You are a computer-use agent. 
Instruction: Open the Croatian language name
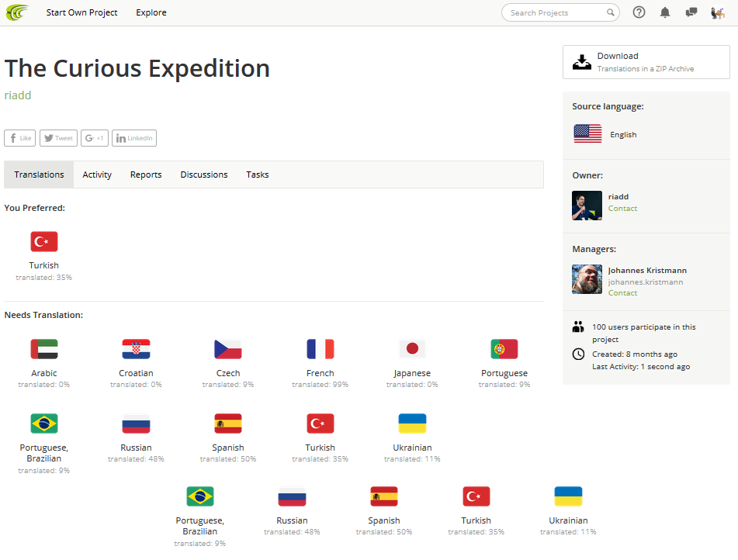pyautogui.click(x=136, y=373)
